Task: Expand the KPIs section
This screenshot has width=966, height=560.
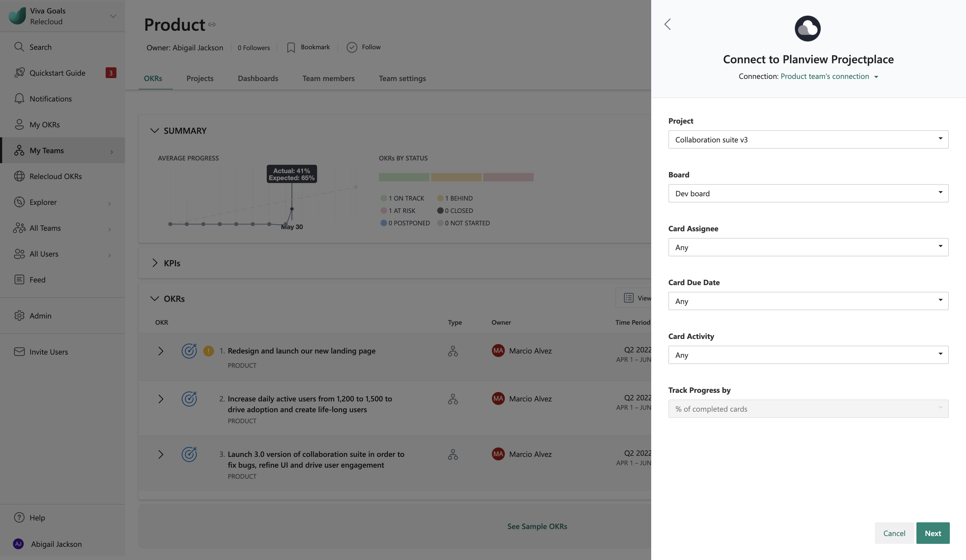Action: click(x=154, y=263)
